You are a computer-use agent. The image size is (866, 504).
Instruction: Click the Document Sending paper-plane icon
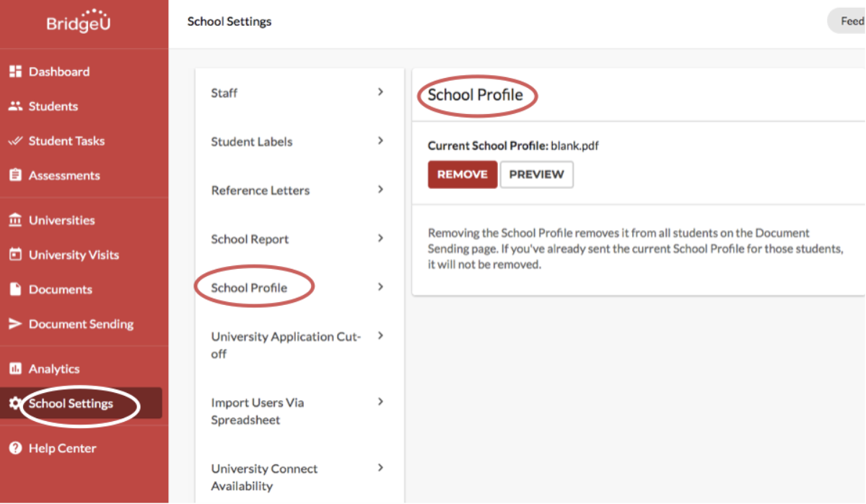tap(15, 324)
